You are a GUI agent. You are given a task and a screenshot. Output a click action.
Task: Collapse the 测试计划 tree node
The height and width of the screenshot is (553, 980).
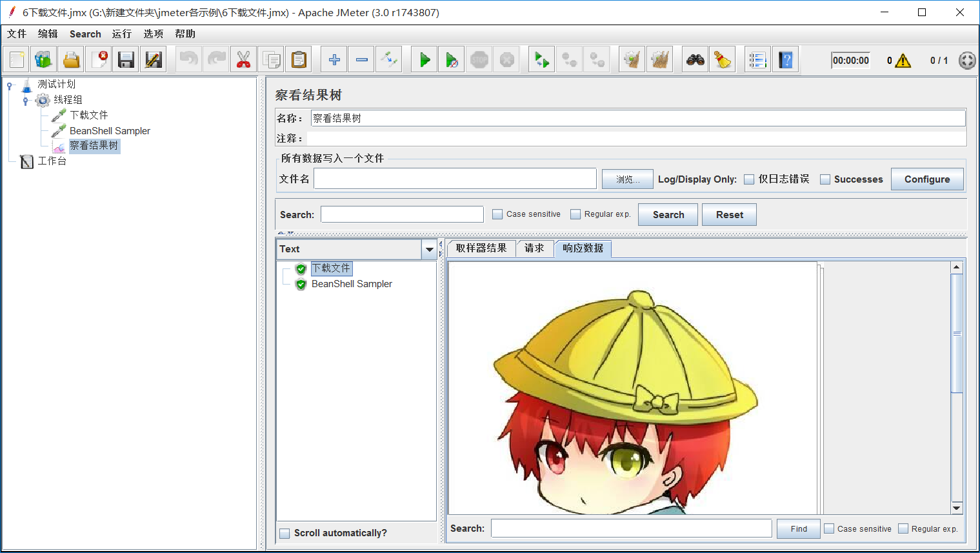pos(10,85)
